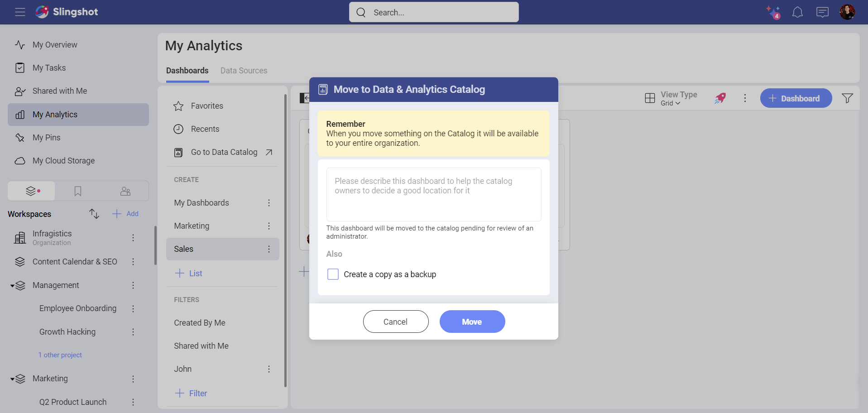Click the rocket icon in toolbar
Image resolution: width=868 pixels, height=413 pixels.
click(720, 98)
